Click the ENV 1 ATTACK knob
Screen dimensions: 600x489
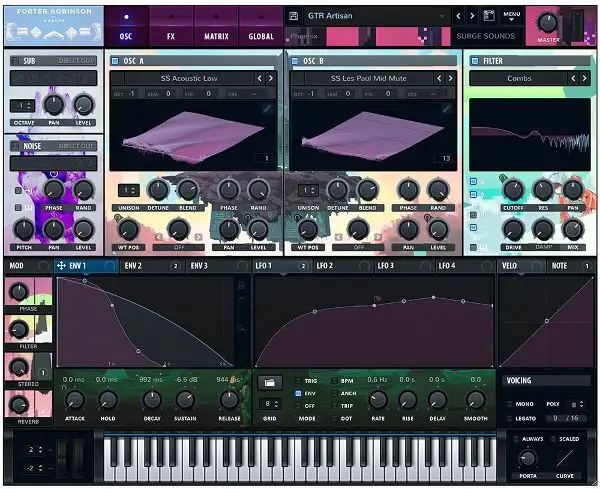click(x=73, y=399)
